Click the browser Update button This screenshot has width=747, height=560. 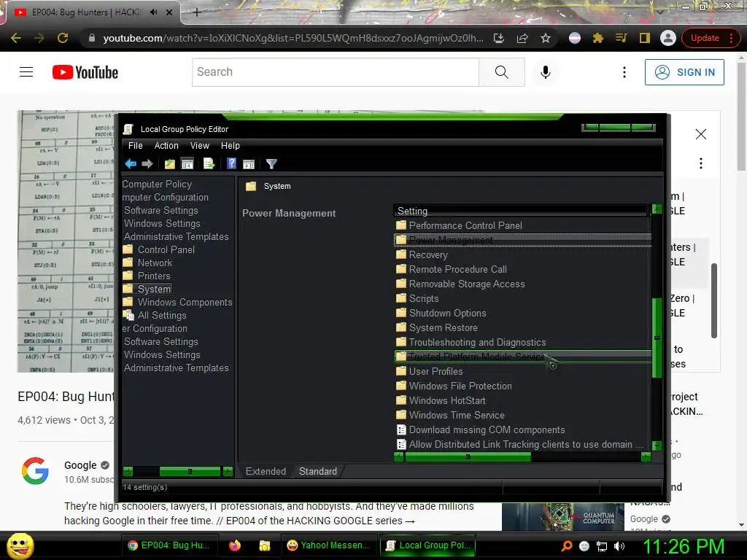[710, 38]
